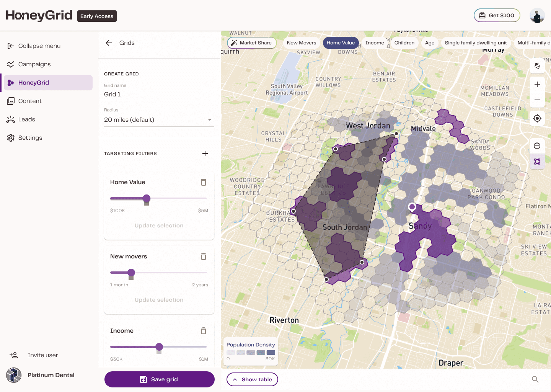This screenshot has width=551, height=392.
Task: Delete the Home Value filter
Action: click(204, 182)
